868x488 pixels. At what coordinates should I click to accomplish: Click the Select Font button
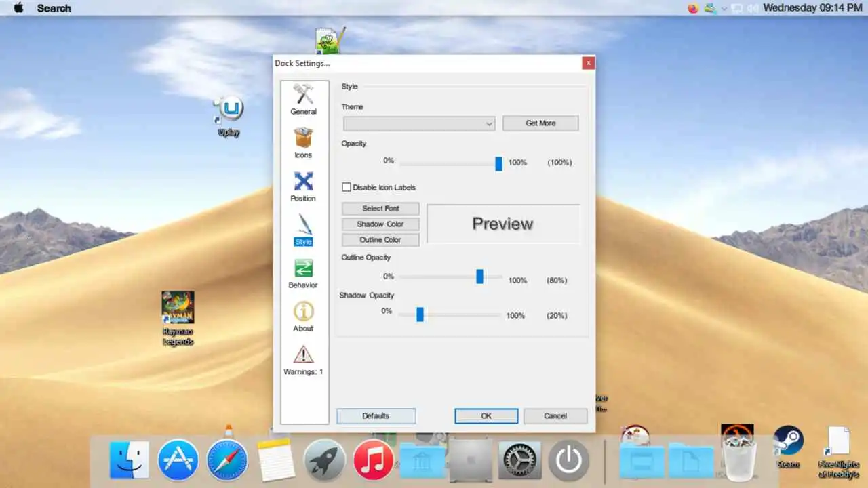[380, 209]
